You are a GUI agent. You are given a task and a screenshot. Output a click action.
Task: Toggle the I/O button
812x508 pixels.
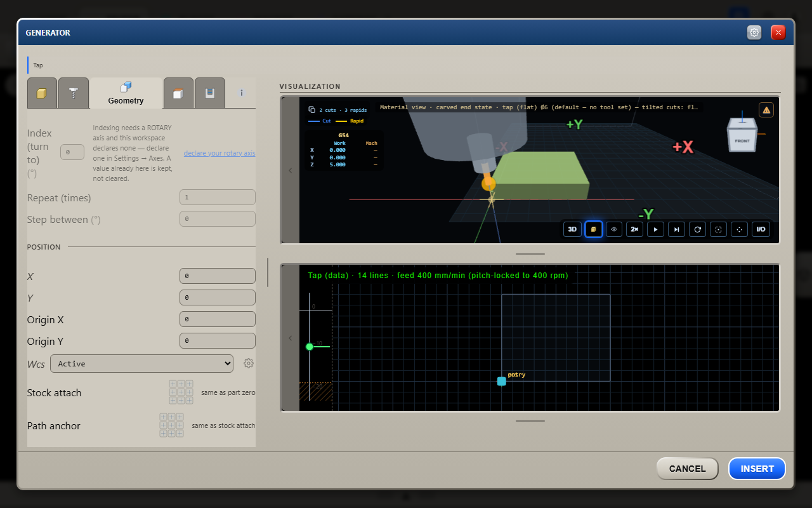click(x=761, y=229)
